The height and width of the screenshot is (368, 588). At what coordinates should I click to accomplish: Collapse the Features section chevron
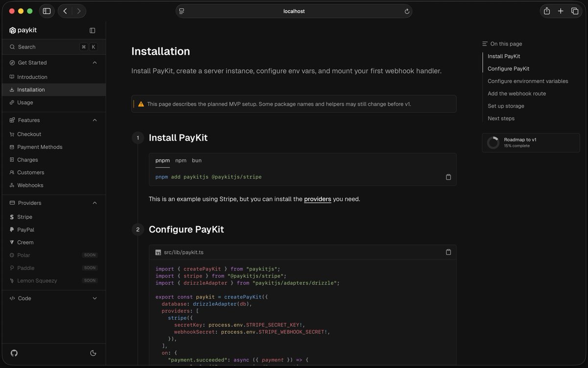coord(95,120)
